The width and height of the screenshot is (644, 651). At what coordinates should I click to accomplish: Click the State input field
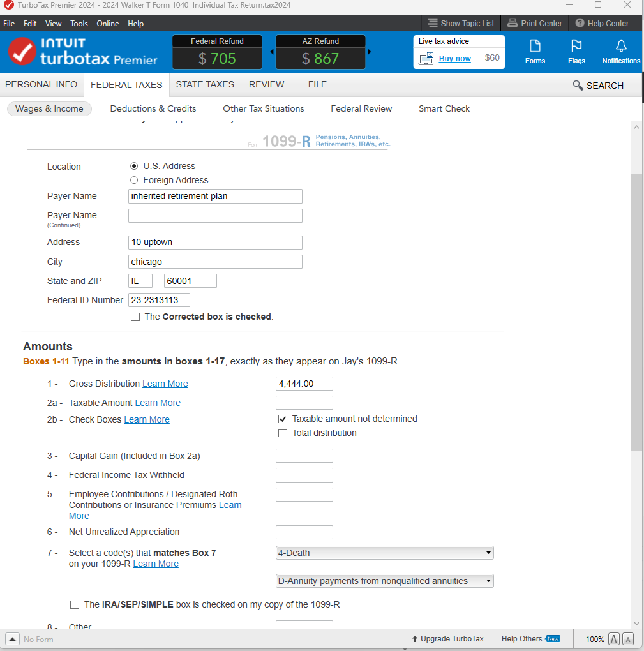click(x=140, y=281)
